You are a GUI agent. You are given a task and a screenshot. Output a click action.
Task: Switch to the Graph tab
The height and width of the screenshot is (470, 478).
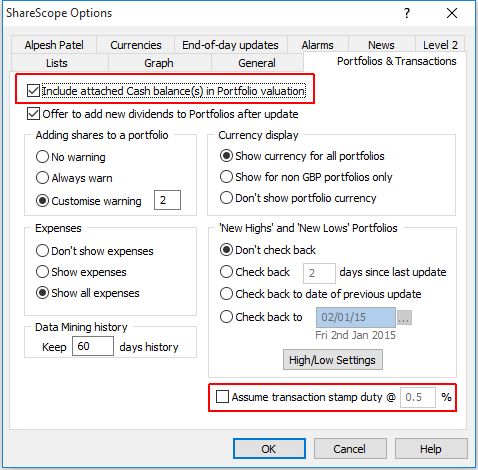[159, 63]
